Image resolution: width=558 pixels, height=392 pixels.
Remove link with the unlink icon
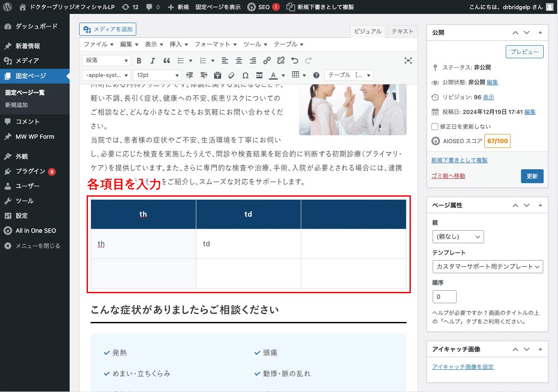281,61
